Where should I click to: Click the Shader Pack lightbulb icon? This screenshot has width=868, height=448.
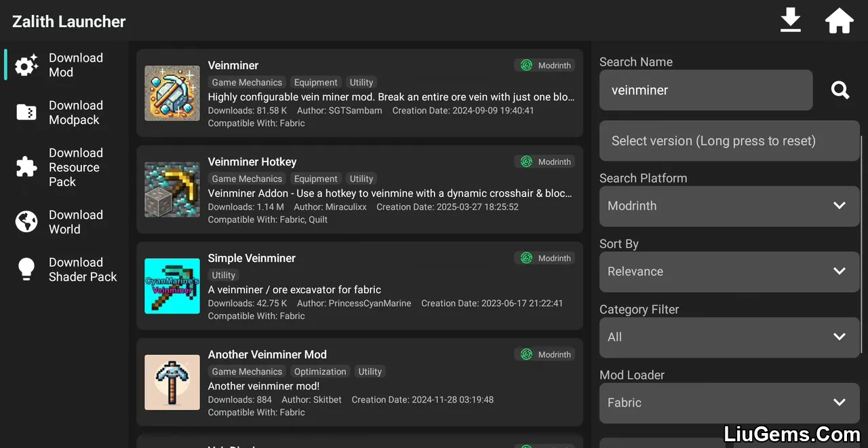[x=26, y=269]
